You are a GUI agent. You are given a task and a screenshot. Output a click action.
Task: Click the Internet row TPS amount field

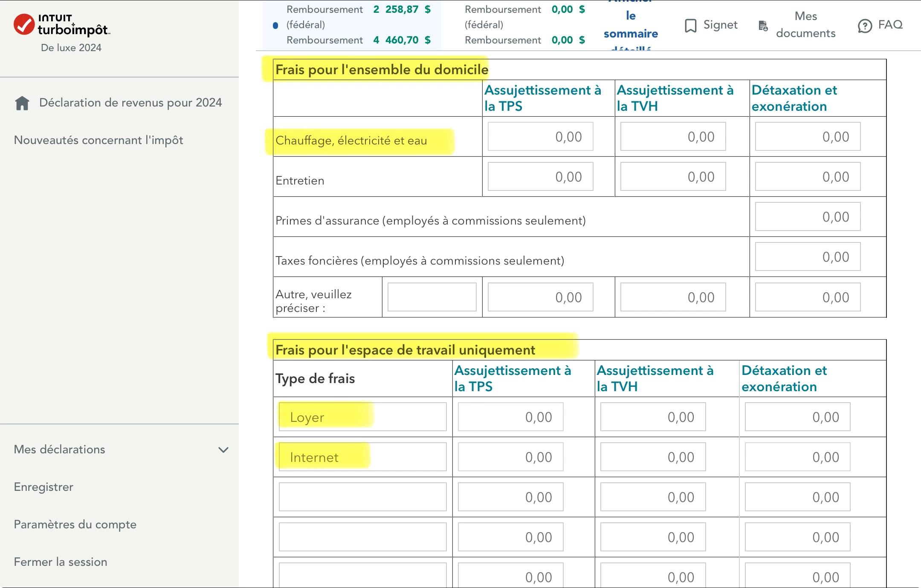point(510,457)
